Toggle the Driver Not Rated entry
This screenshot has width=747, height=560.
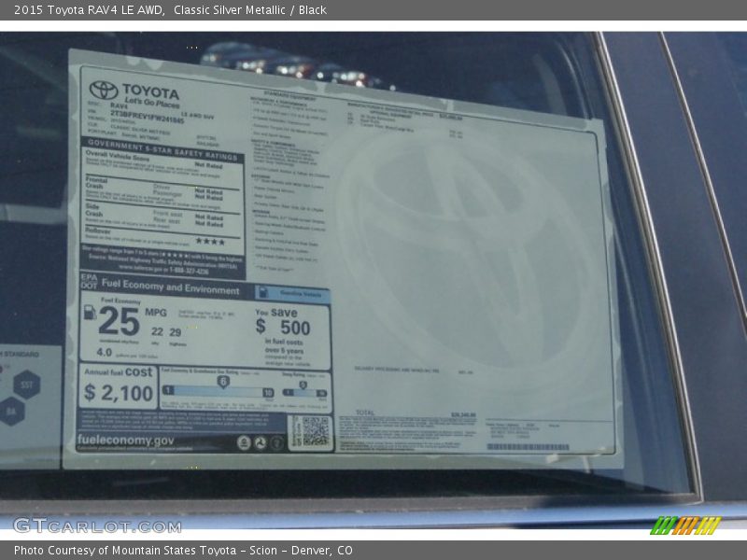point(188,187)
